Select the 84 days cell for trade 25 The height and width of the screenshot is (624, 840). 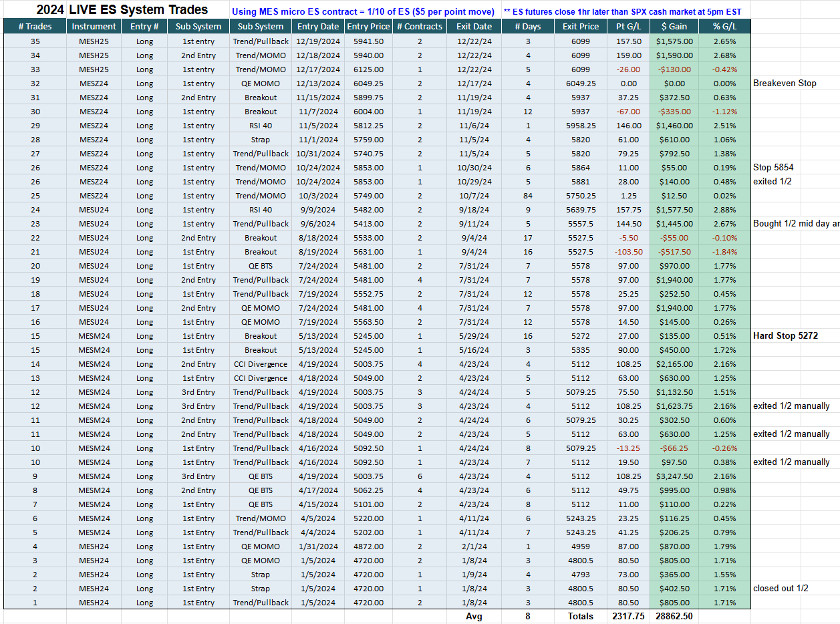pyautogui.click(x=528, y=196)
